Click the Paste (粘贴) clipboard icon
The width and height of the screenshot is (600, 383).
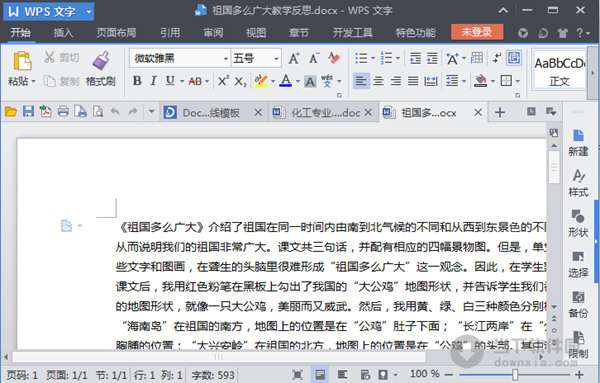22,61
